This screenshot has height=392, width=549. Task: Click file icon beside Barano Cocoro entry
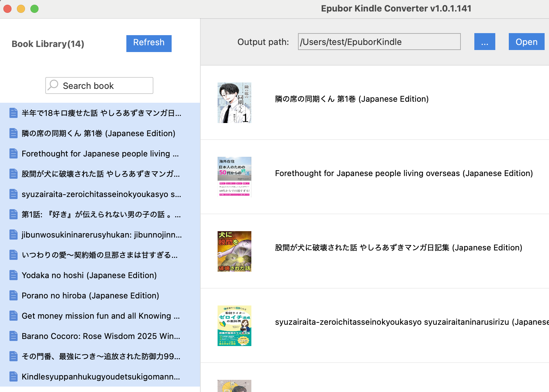pos(14,336)
